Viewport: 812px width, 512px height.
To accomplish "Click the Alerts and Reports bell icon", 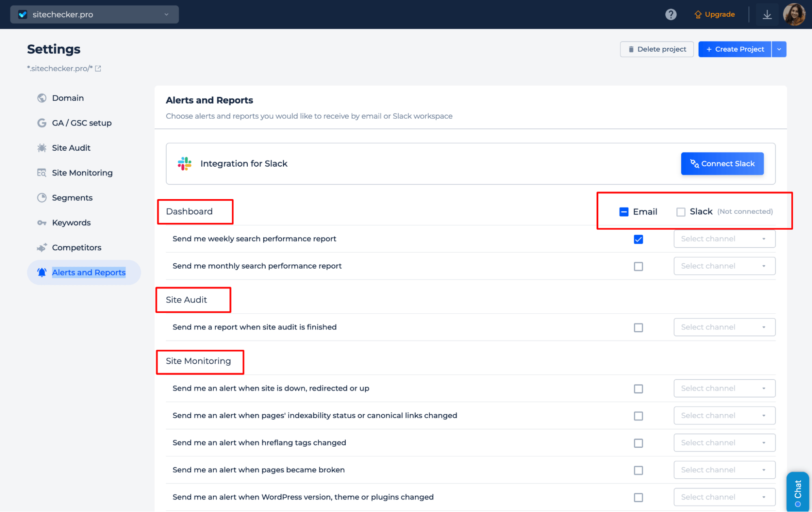I will click(x=42, y=273).
